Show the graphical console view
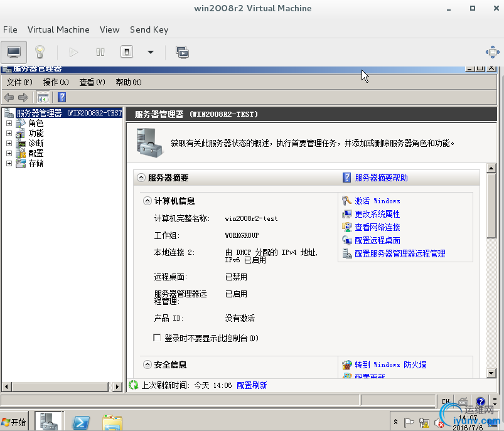Image resolution: width=504 pixels, height=431 pixels. click(x=14, y=52)
